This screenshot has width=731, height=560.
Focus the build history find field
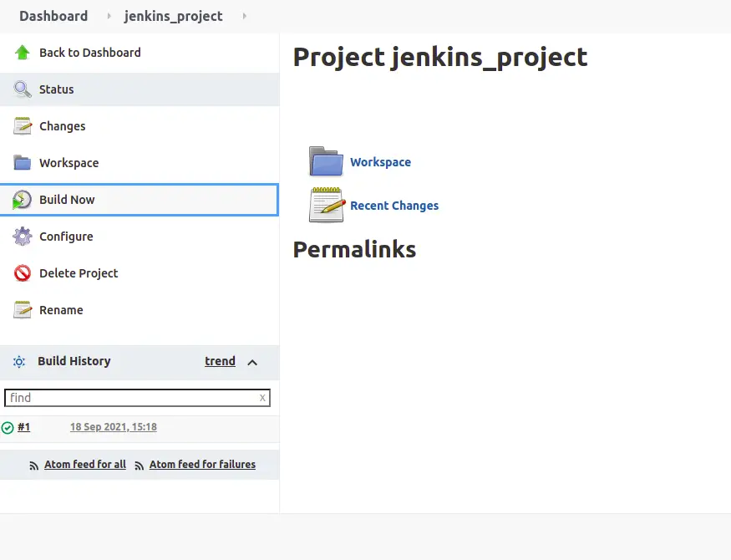pyautogui.click(x=137, y=398)
